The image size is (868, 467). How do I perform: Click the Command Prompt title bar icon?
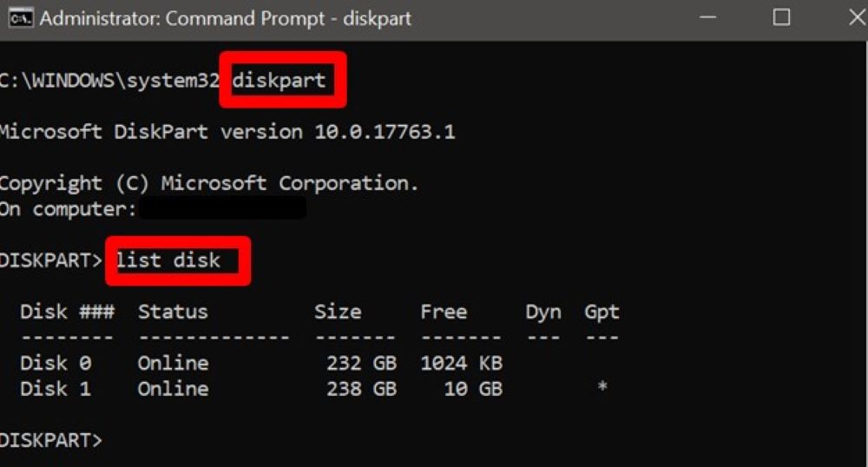(x=19, y=18)
